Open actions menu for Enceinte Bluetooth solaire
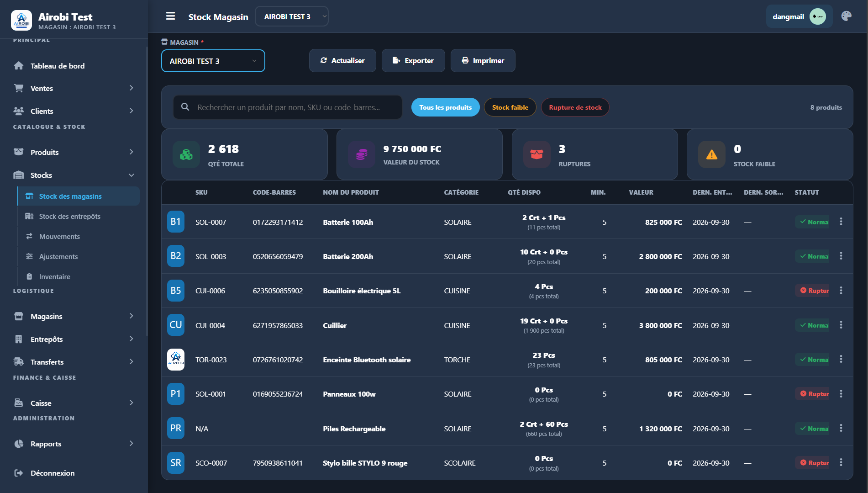This screenshot has height=493, width=868. point(841,359)
